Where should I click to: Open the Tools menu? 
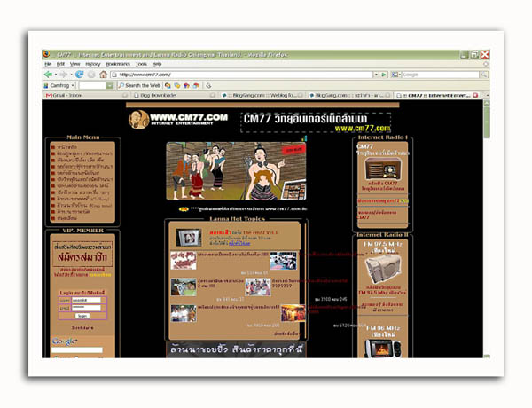(141, 64)
